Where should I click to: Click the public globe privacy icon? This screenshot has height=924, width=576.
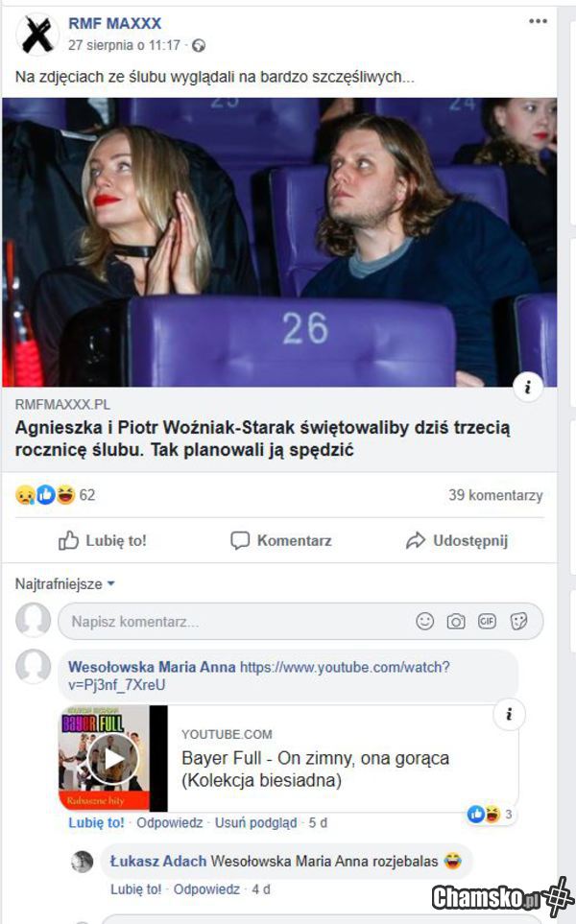click(200, 45)
